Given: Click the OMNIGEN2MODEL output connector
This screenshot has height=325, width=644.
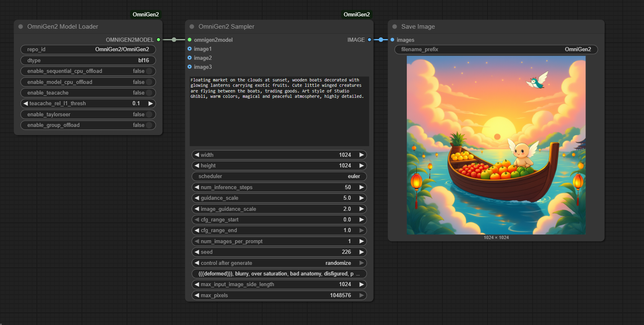Looking at the screenshot, I should click(x=159, y=40).
